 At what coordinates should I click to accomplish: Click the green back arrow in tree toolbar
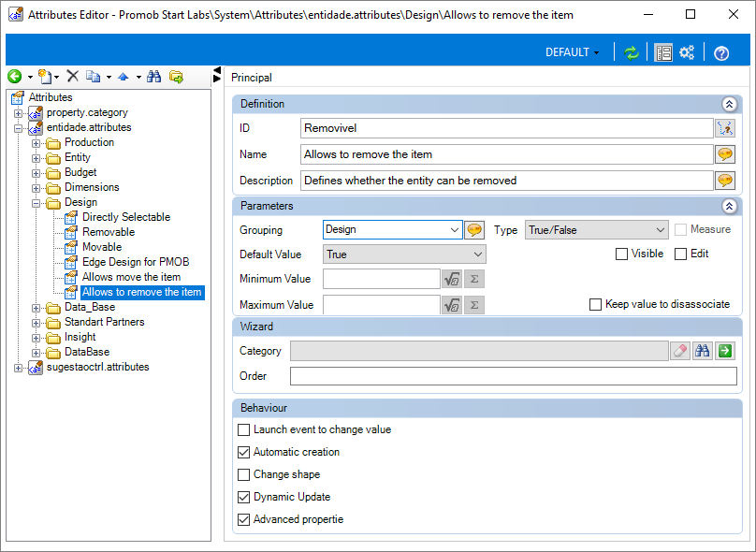[14, 76]
